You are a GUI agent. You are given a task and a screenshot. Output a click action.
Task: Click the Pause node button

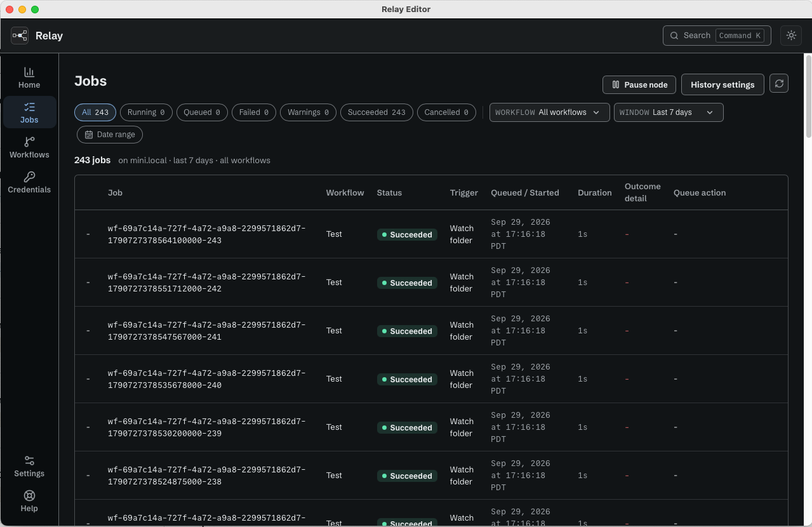(639, 84)
